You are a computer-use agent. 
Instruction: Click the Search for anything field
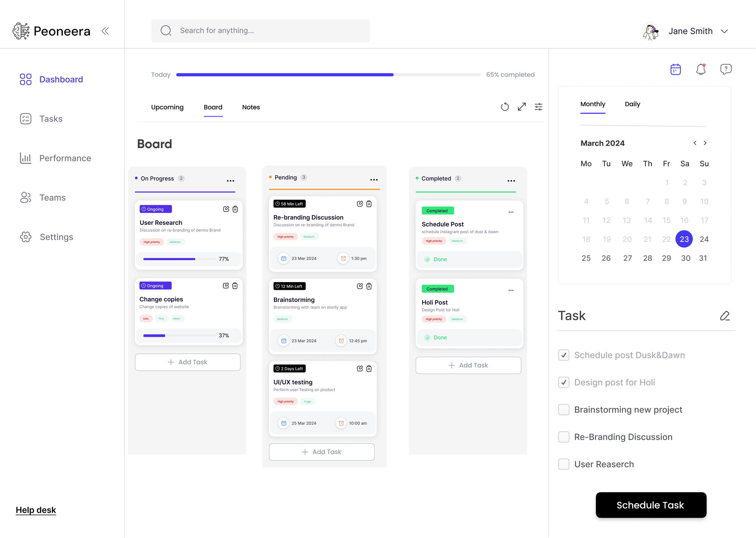pos(260,31)
